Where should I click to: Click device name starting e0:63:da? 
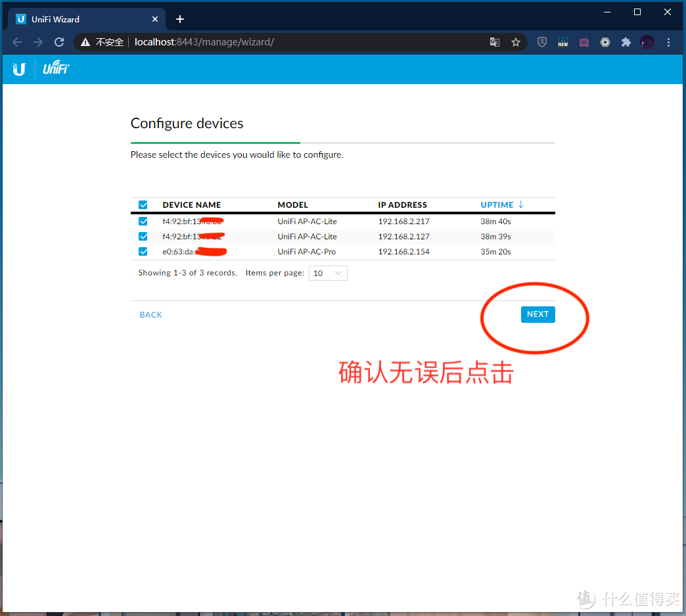(194, 252)
